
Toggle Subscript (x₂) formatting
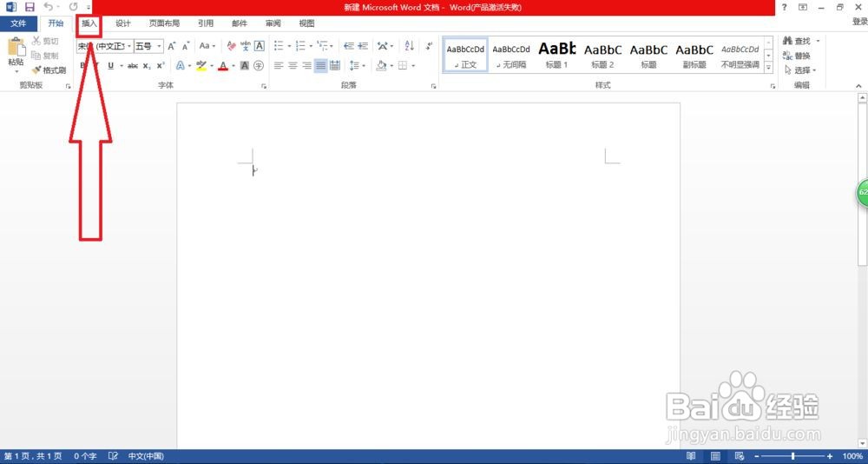click(x=147, y=65)
